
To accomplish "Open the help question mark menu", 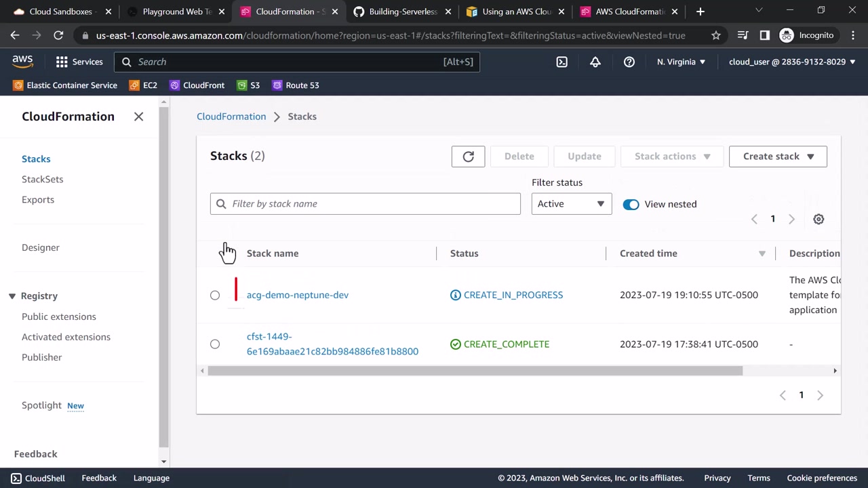I will click(629, 62).
